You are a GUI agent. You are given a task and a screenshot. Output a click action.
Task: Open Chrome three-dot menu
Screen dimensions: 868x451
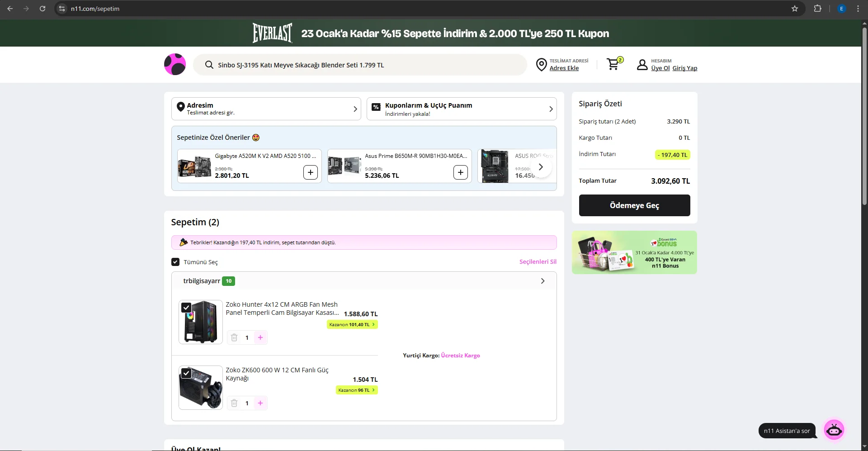pyautogui.click(x=858, y=9)
